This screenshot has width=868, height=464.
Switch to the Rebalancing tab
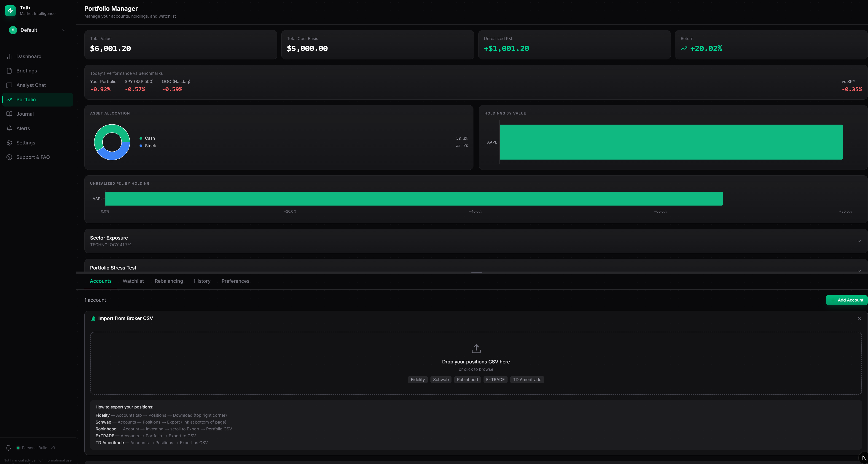[x=169, y=281]
